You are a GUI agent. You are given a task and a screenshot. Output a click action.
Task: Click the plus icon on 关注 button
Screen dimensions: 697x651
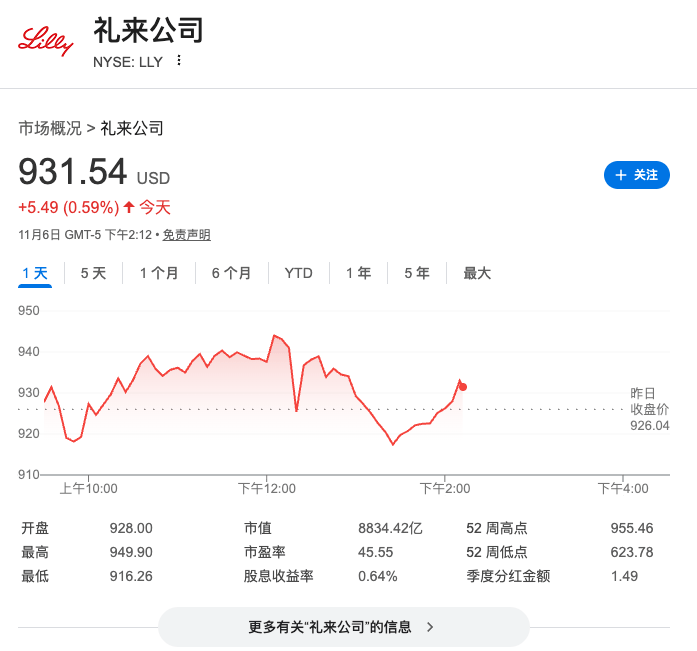pos(621,175)
